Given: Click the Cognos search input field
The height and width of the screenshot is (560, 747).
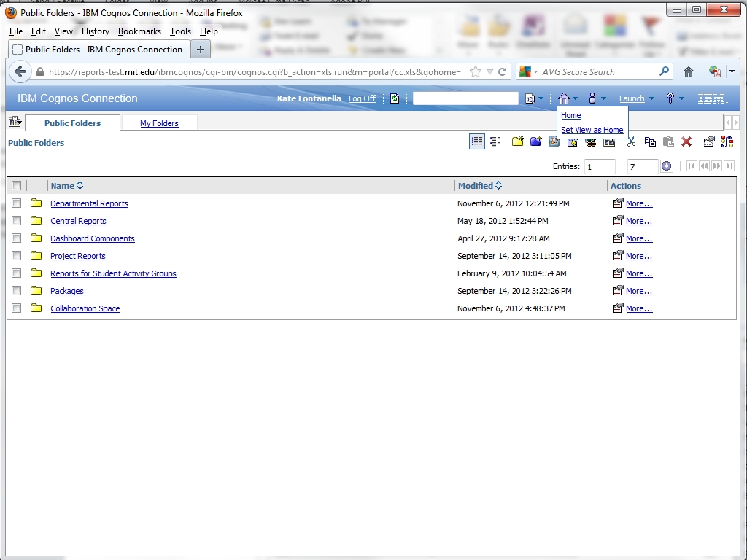Looking at the screenshot, I should tap(465, 98).
